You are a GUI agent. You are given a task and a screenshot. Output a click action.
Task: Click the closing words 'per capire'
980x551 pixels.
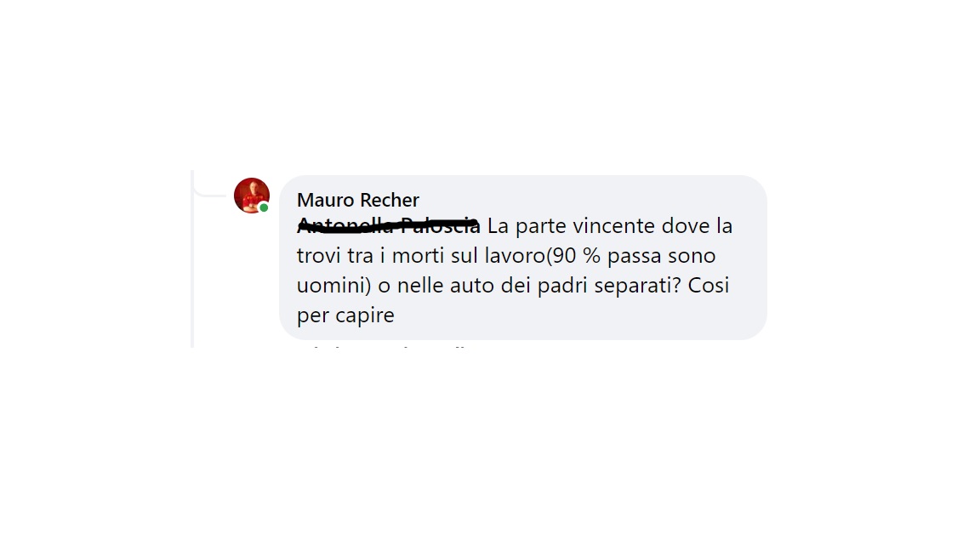(345, 315)
